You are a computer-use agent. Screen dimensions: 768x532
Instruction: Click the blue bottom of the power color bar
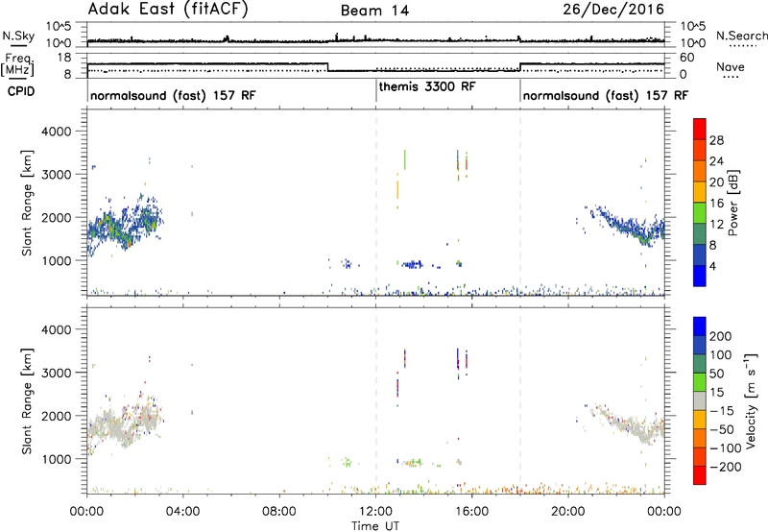point(700,276)
